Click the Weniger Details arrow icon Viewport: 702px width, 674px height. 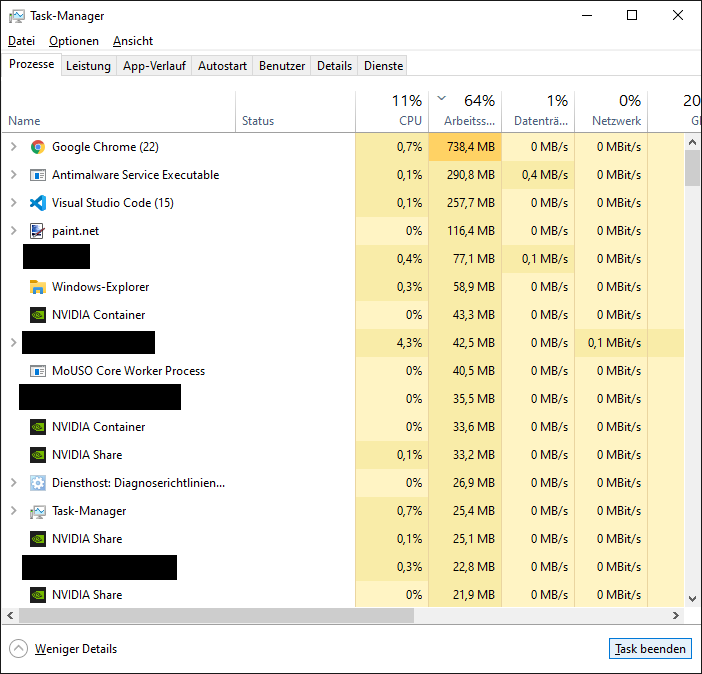pos(18,648)
